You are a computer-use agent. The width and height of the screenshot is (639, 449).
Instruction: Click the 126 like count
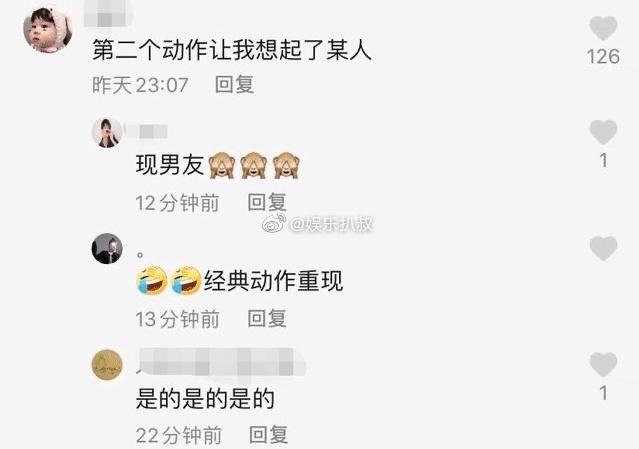point(603,56)
